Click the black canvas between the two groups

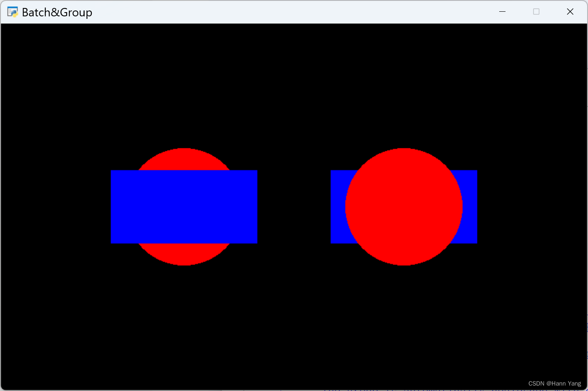click(x=293, y=206)
